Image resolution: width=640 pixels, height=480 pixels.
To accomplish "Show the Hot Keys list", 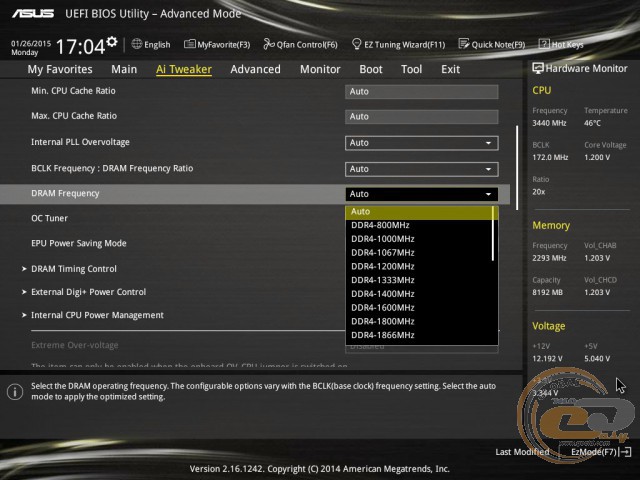I will click(561, 44).
